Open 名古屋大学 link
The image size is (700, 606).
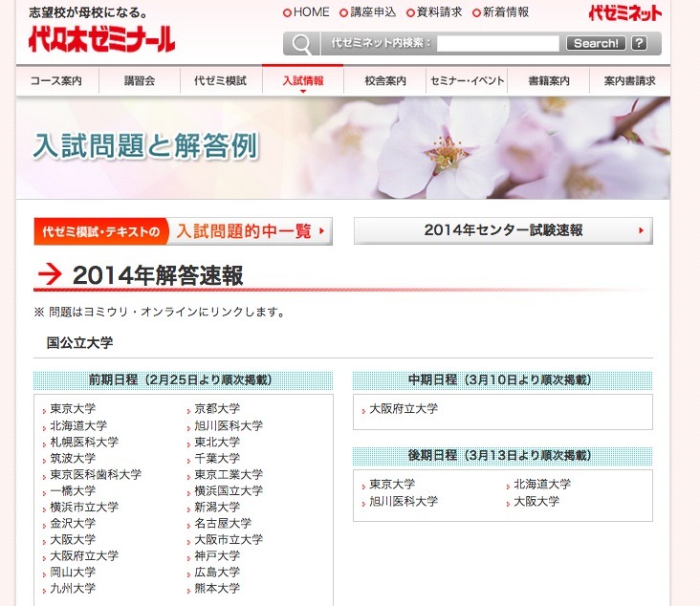tap(223, 523)
